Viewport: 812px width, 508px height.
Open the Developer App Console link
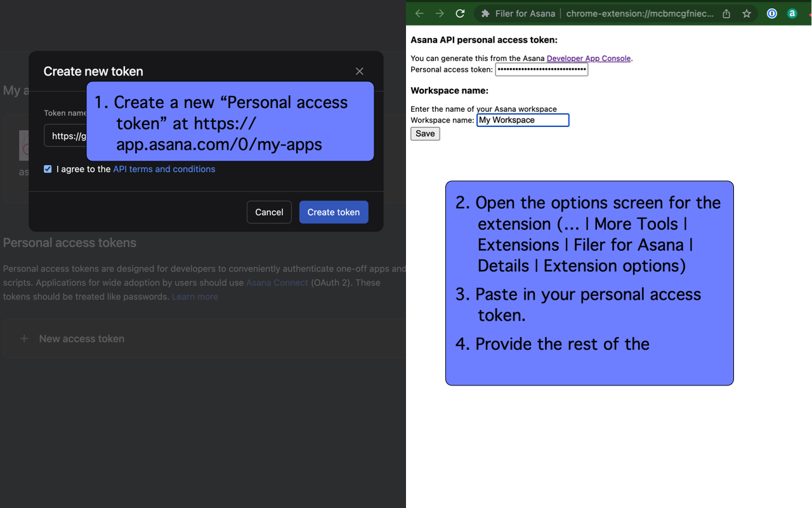pyautogui.click(x=589, y=58)
